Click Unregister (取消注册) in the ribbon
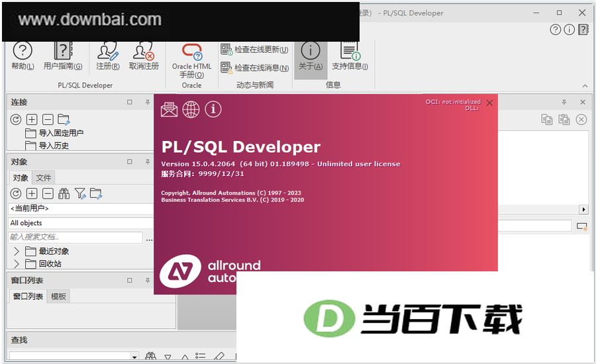The height and width of the screenshot is (364, 596). tap(144, 56)
